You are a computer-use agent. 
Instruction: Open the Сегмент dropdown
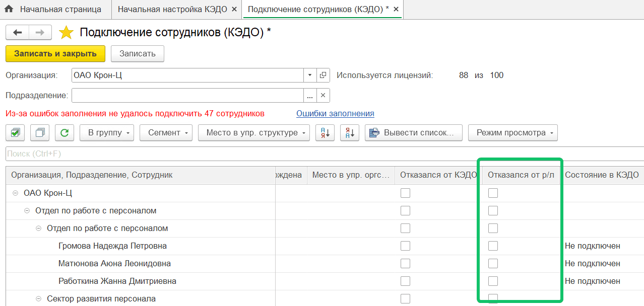pos(166,133)
